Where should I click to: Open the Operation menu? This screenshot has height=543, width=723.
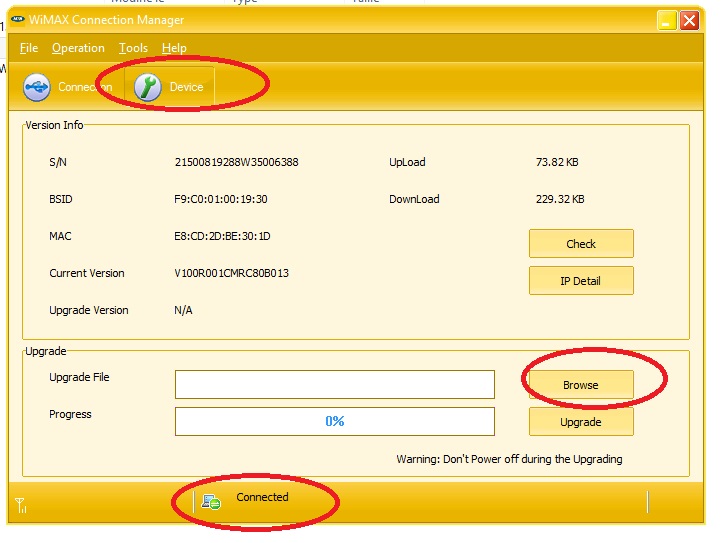click(78, 48)
